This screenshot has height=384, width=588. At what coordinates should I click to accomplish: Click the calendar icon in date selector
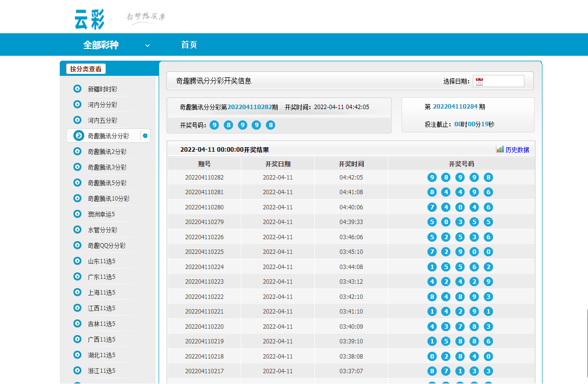pyautogui.click(x=479, y=82)
